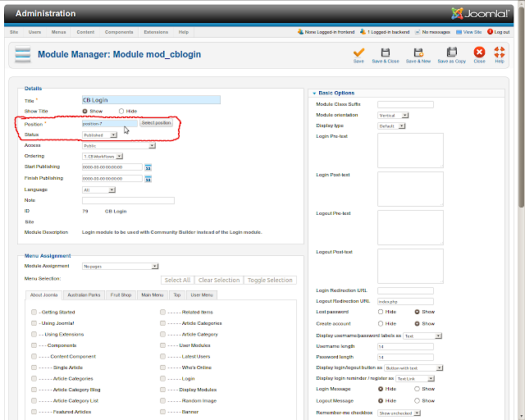Viewport: 525px width, 420px height.
Task: Click the red Close icon
Action: click(479, 52)
